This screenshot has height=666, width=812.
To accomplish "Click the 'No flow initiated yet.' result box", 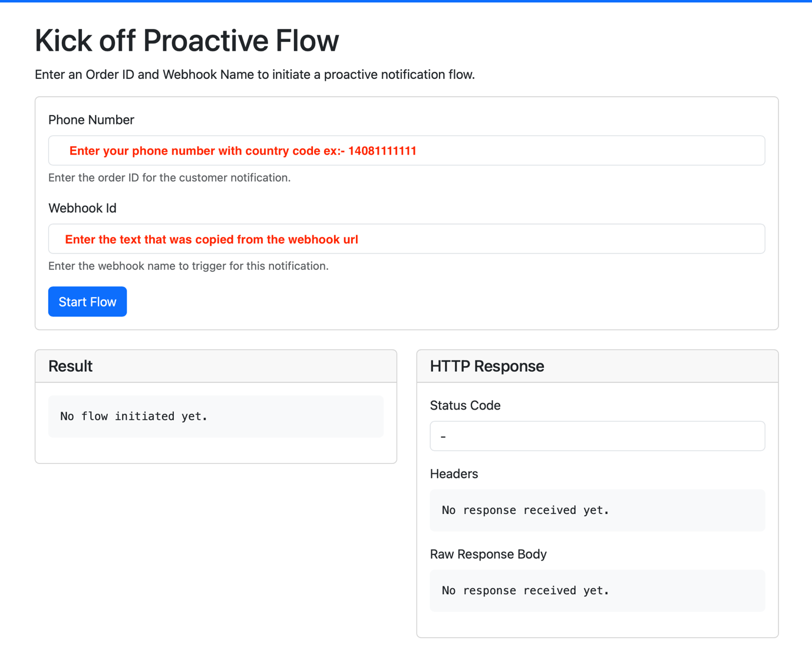I will [x=216, y=417].
